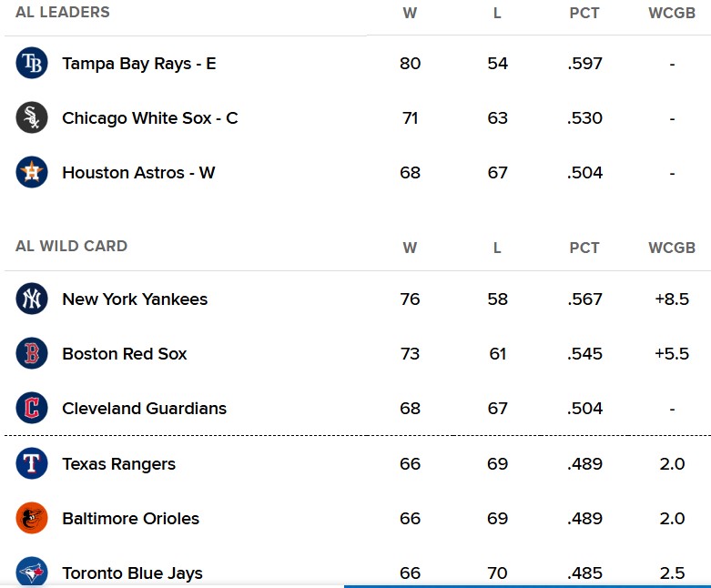Open the Texas Rangers team link
Screen dimensions: 711x588
pos(118,464)
